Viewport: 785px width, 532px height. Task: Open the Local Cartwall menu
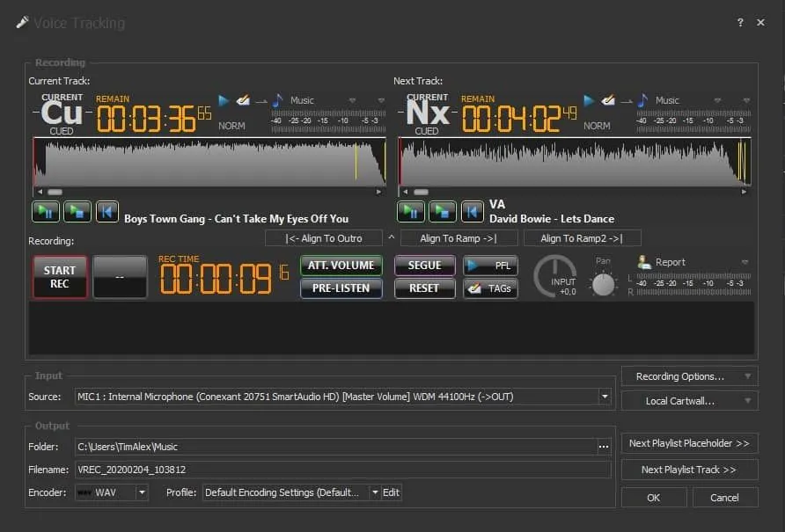[x=688, y=401]
